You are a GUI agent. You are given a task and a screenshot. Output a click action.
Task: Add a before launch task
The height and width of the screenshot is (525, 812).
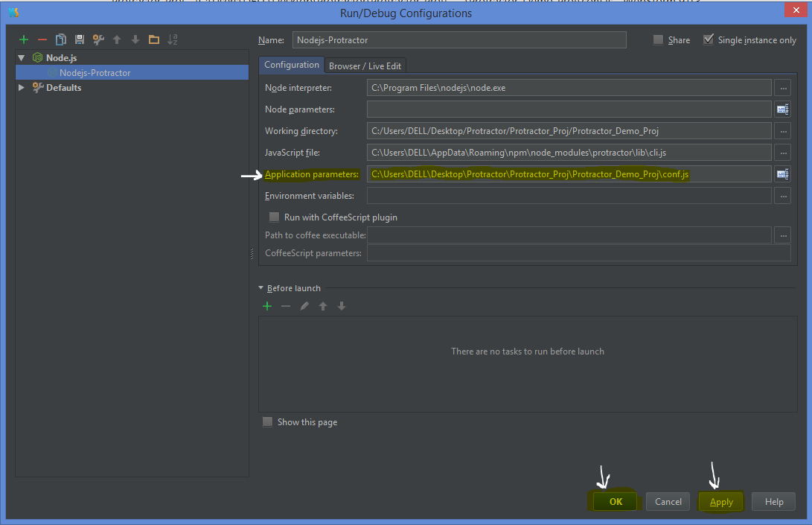267,305
